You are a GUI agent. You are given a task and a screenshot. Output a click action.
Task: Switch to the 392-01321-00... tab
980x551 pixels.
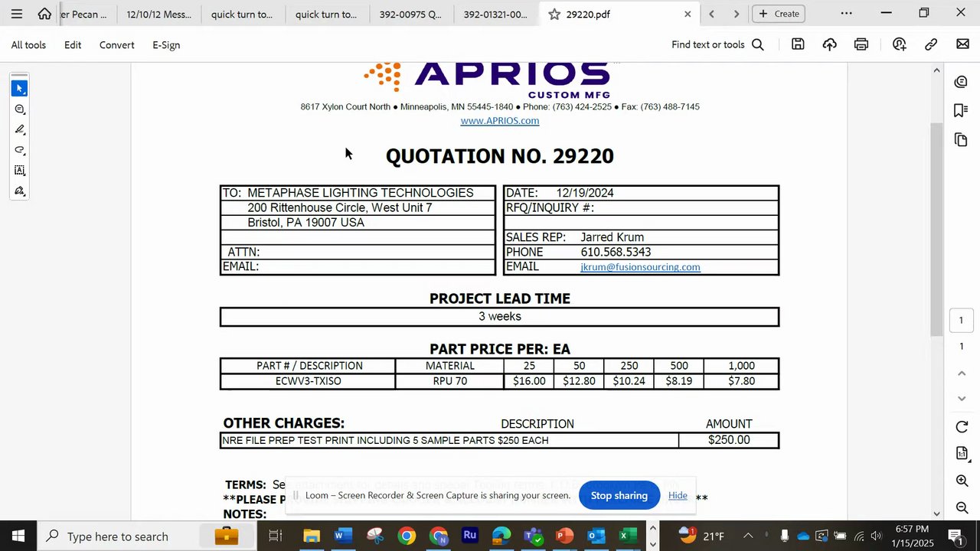tap(495, 14)
